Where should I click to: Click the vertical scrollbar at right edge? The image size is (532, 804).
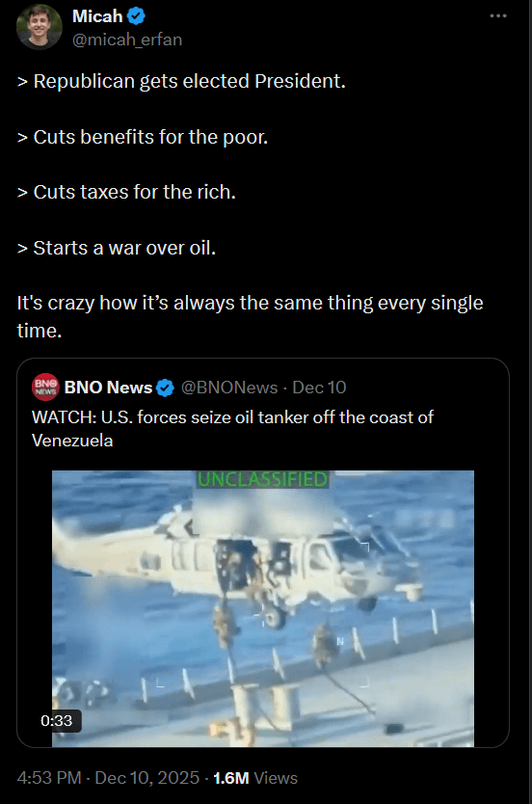[x=530, y=402]
